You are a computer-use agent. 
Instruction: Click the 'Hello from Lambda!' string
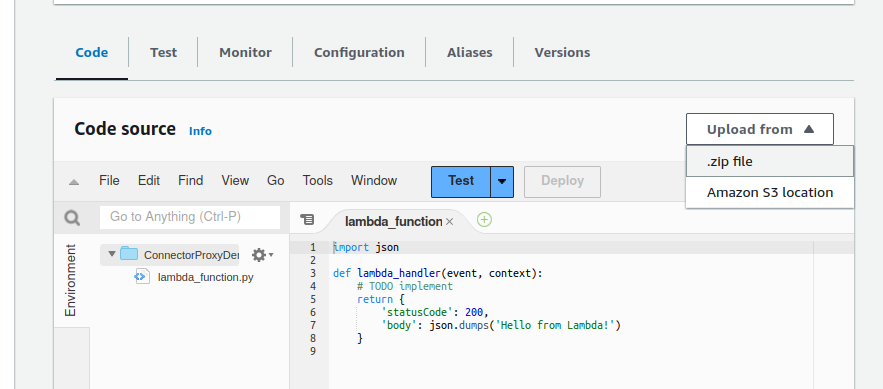555,325
